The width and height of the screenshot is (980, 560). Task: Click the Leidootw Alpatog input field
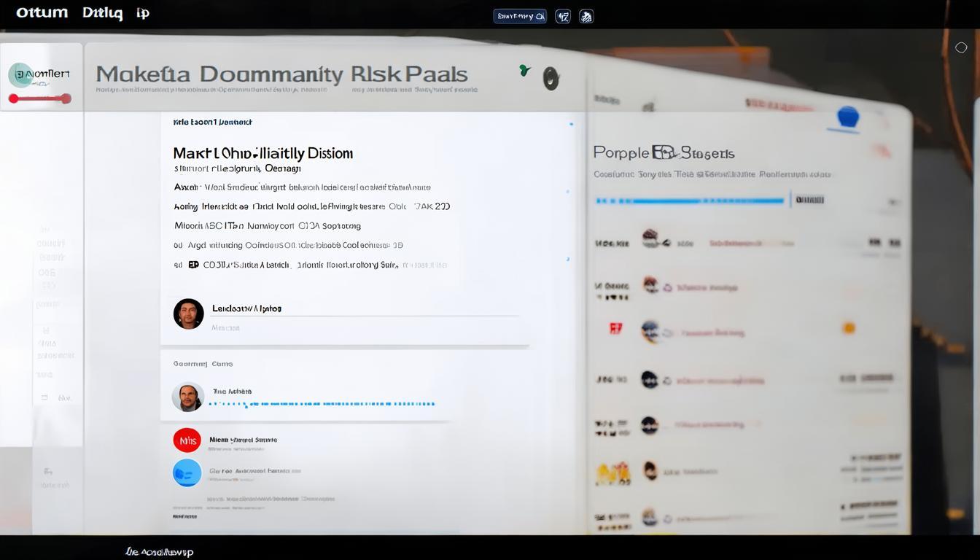pyautogui.click(x=365, y=308)
